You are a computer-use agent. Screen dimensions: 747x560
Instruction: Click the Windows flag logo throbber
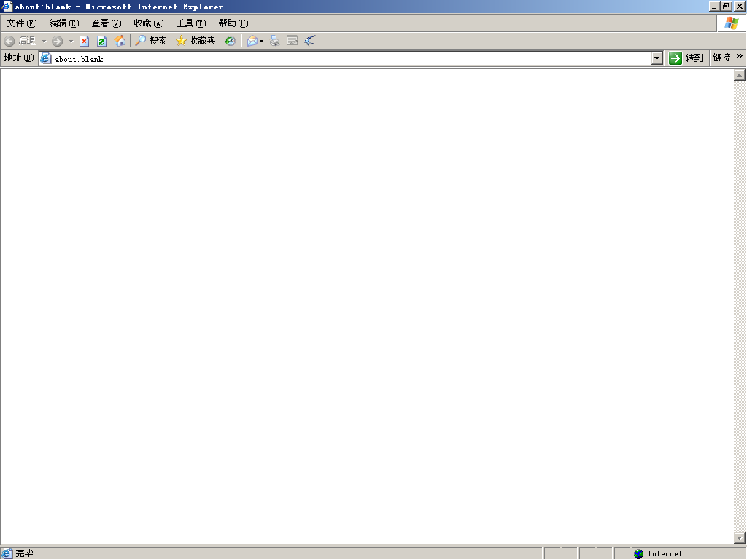pos(731,23)
